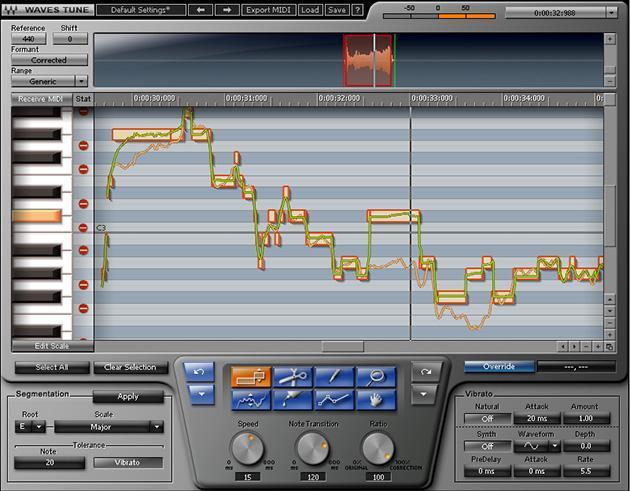Image resolution: width=630 pixels, height=491 pixels.
Task: Select the Scissors slice tool
Action: click(292, 376)
